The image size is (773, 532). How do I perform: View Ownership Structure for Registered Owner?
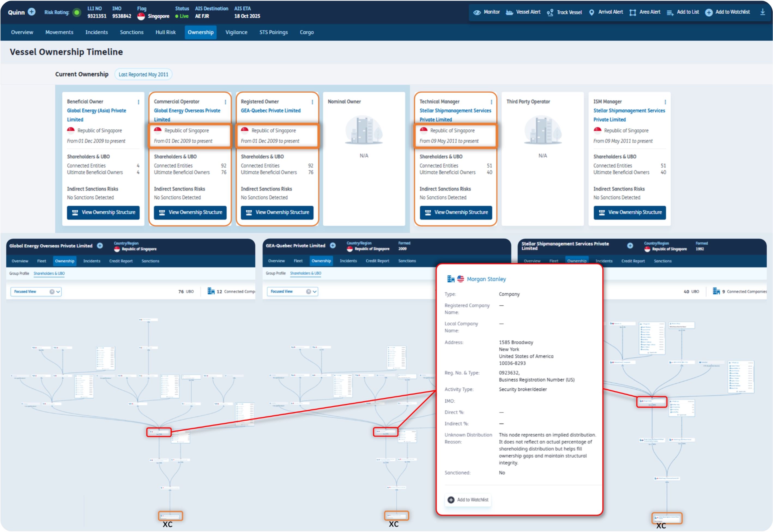[x=277, y=212]
